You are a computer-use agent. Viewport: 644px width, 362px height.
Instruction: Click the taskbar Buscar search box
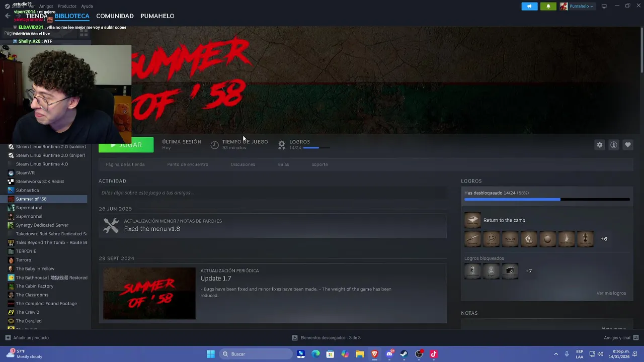[256, 354]
